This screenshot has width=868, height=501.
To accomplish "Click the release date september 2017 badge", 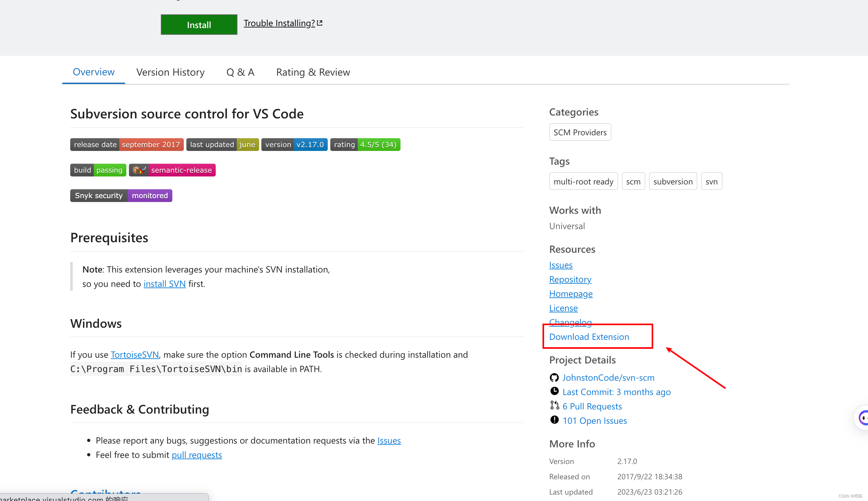I will click(x=127, y=145).
